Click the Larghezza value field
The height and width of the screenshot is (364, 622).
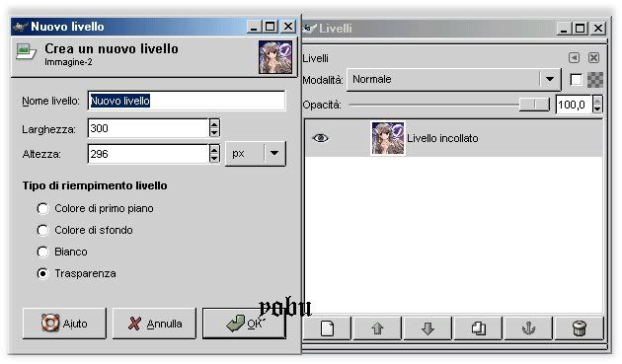(148, 128)
